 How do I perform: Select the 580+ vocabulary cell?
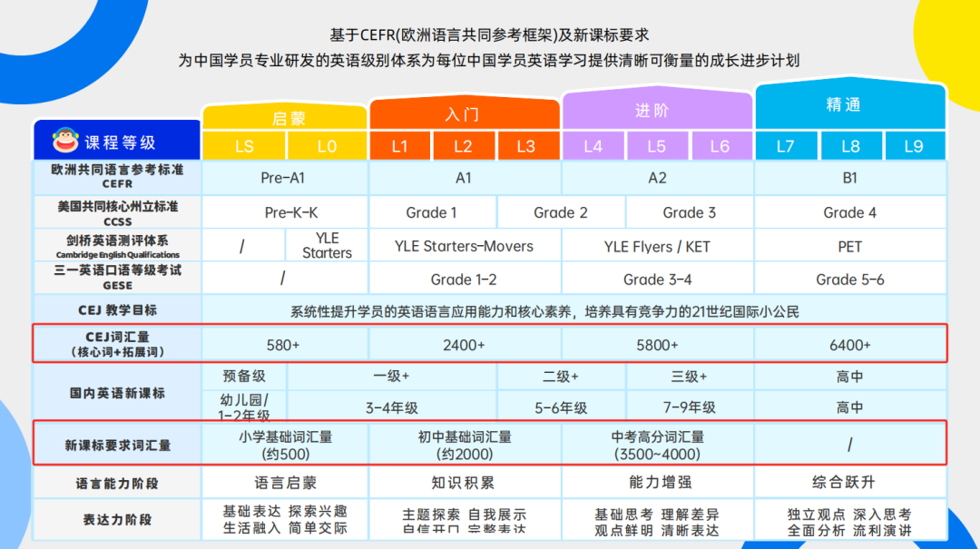tap(285, 345)
